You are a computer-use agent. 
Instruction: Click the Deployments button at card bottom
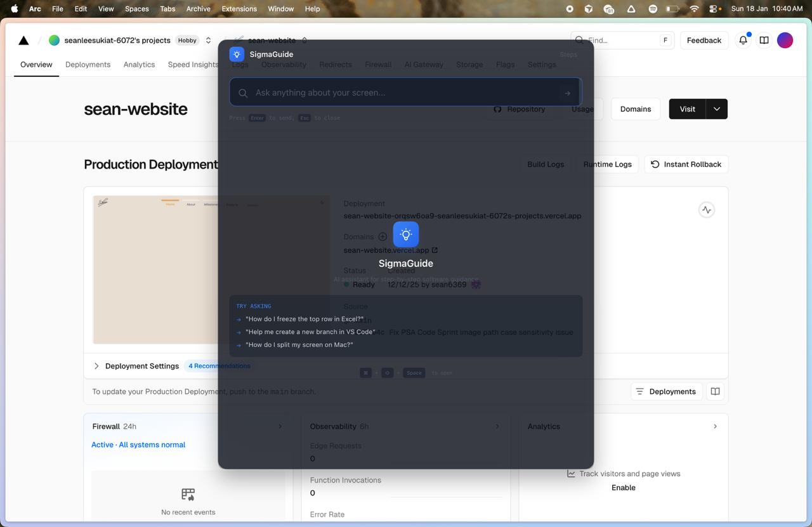[x=665, y=391]
